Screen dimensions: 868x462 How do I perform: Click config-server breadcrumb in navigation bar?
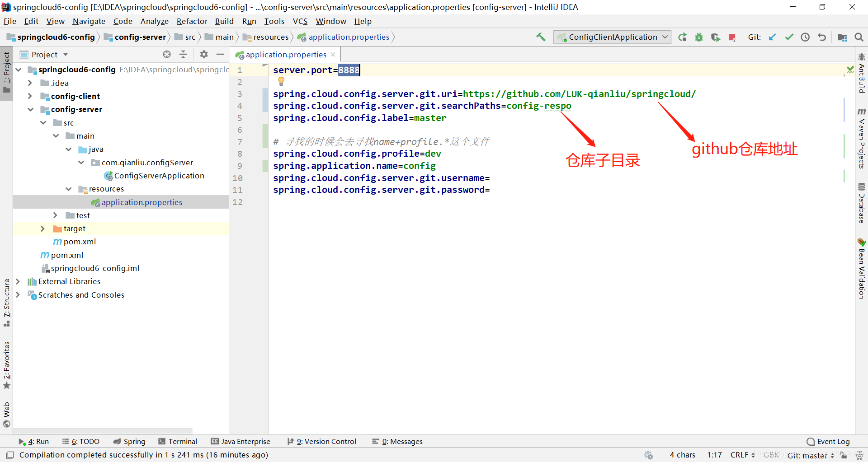135,37
